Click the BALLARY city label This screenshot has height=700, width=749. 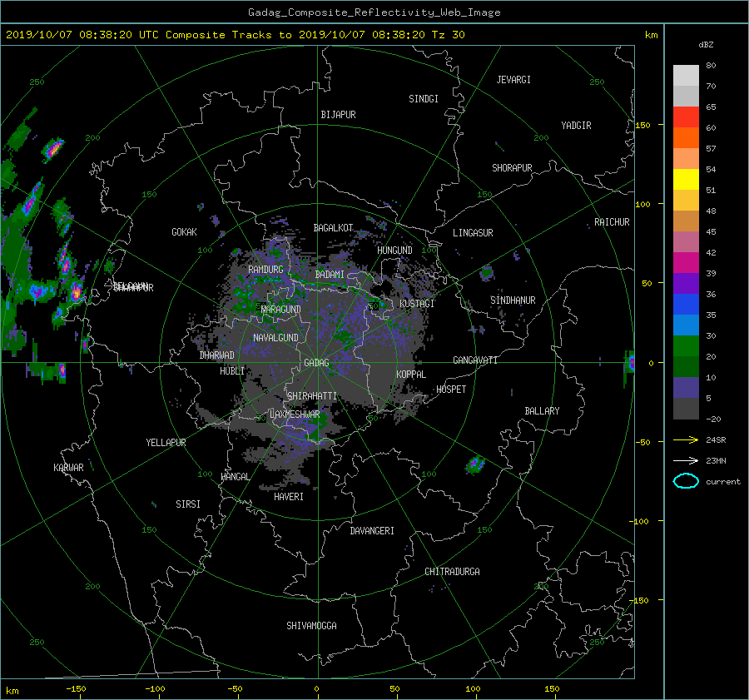pyautogui.click(x=542, y=411)
